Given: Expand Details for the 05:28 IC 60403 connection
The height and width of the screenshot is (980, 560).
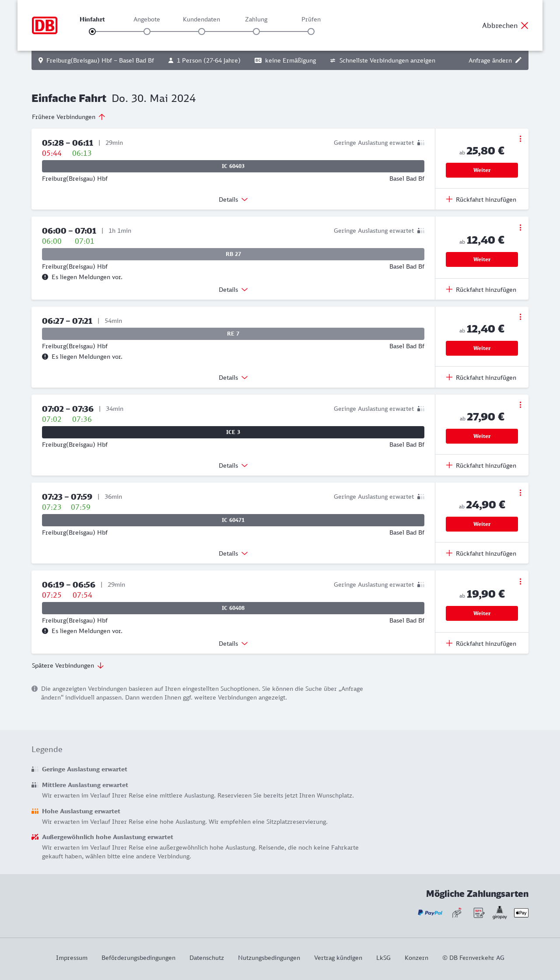Looking at the screenshot, I should pyautogui.click(x=233, y=199).
